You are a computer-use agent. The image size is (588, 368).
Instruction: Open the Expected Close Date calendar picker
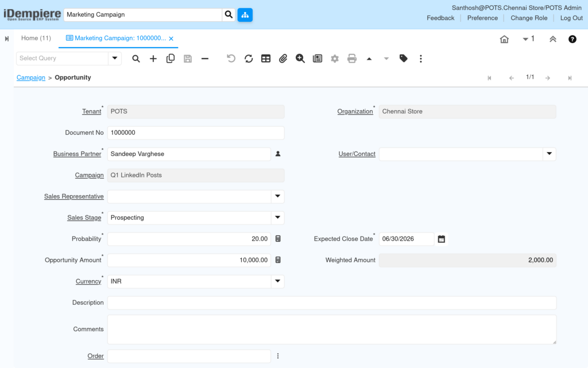coord(442,239)
